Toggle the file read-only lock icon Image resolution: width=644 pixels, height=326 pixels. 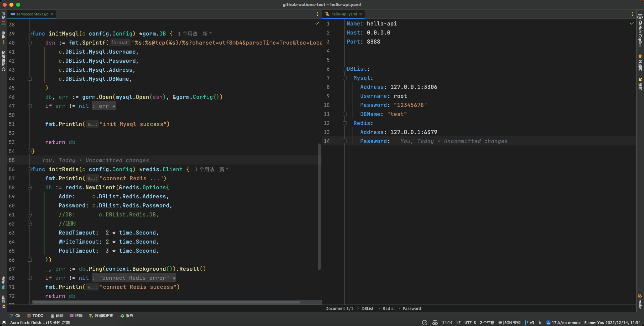pos(540,323)
